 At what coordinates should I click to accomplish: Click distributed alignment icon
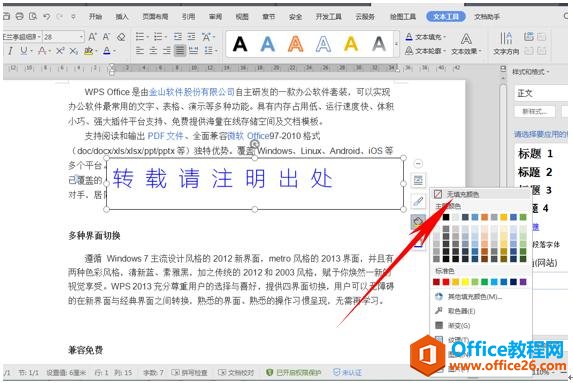pos(193,50)
